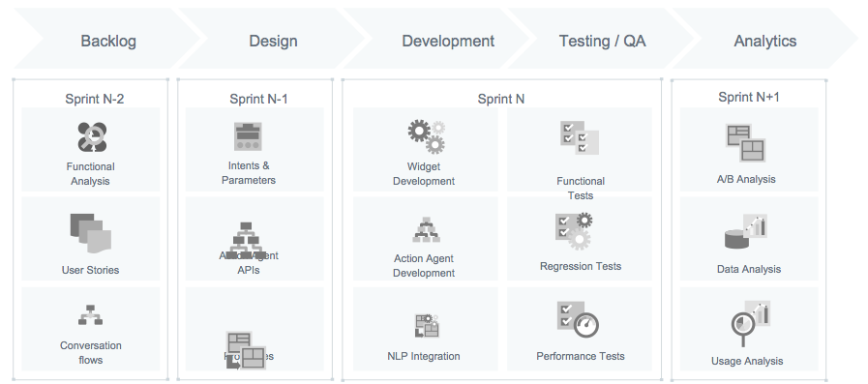Click the Usage Analysis magnifier icon
The image size is (868, 384).
[751, 323]
